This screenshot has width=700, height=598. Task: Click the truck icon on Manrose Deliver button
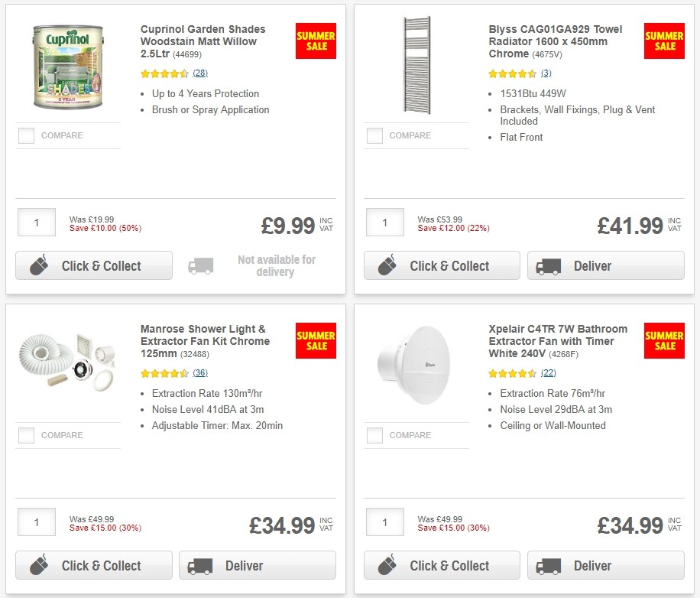200,565
